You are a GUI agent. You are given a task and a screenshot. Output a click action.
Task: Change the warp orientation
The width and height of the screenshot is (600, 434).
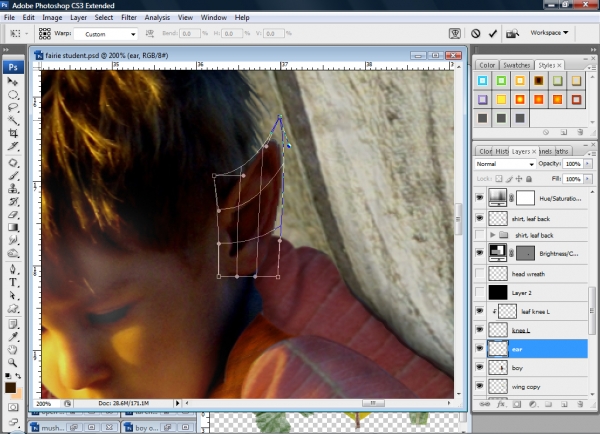click(150, 34)
